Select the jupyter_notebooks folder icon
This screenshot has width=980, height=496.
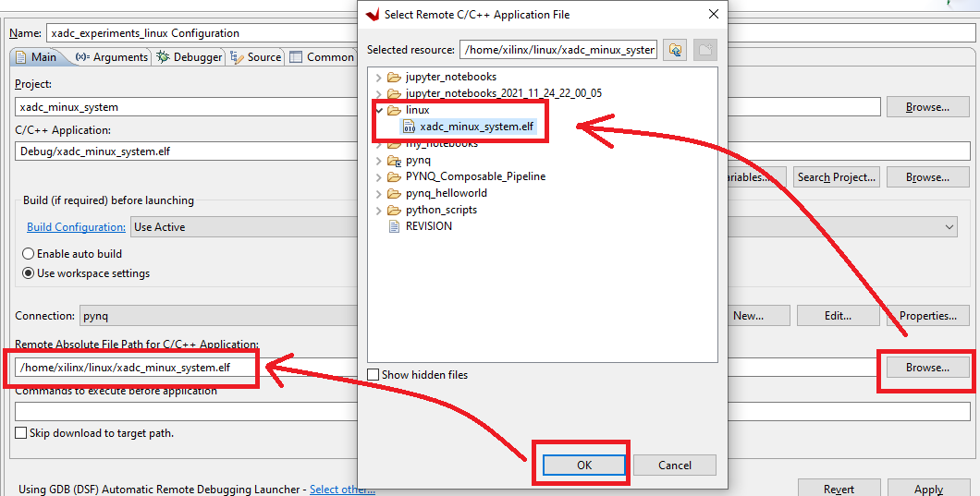(394, 77)
